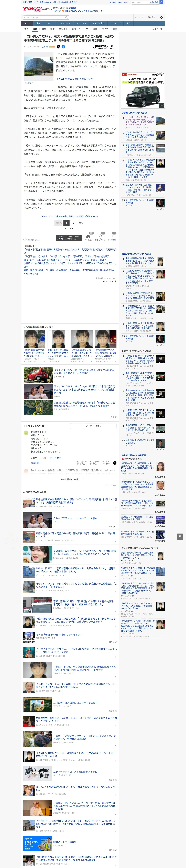Share the article on Facebook

(x=63, y=47)
